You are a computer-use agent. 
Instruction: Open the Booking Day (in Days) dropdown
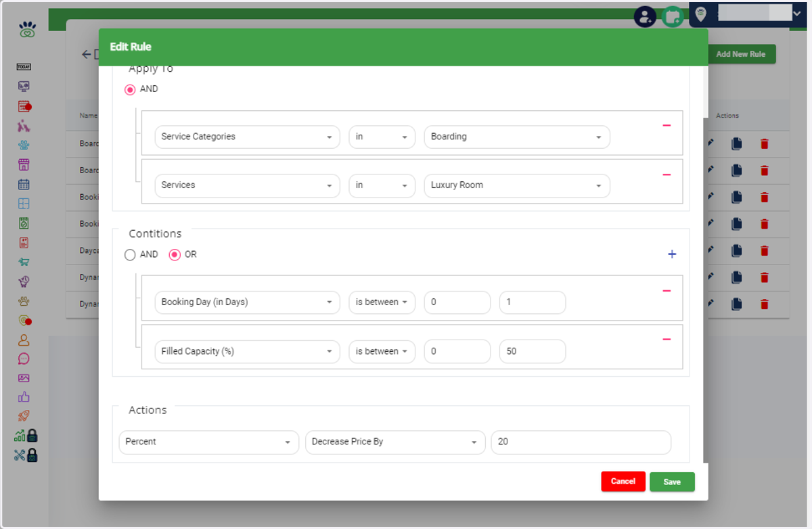pos(247,302)
